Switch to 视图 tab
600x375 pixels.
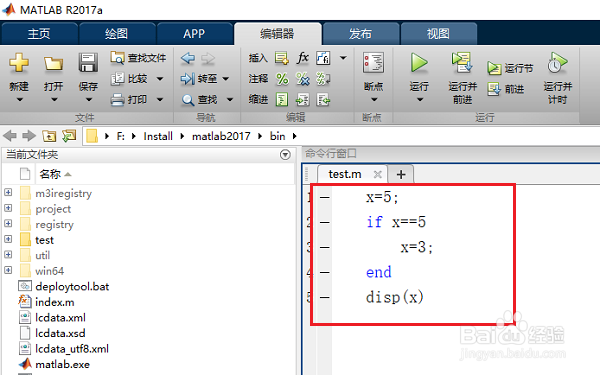click(438, 34)
